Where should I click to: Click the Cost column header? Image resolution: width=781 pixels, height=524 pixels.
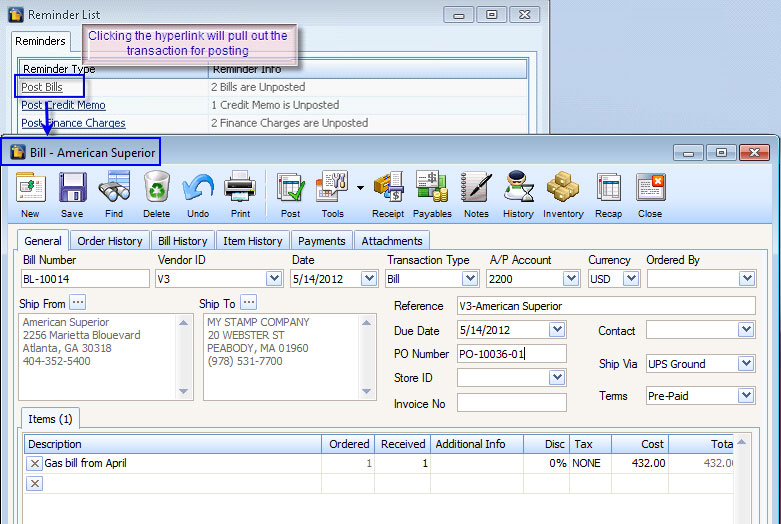(x=640, y=444)
